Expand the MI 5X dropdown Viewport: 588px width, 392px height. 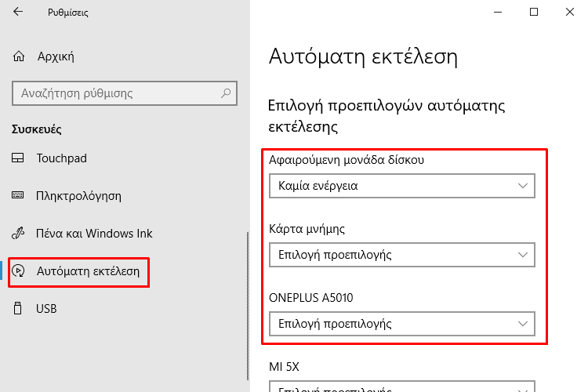point(401,387)
